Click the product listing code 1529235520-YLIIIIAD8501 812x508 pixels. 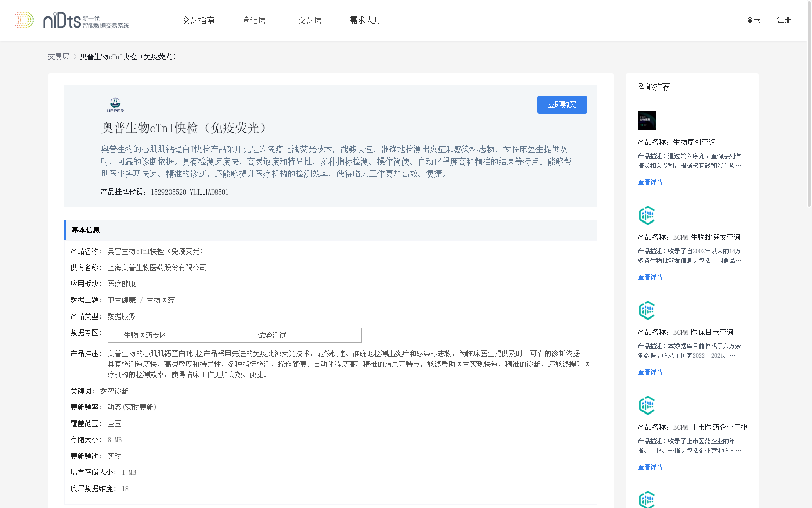(190, 192)
